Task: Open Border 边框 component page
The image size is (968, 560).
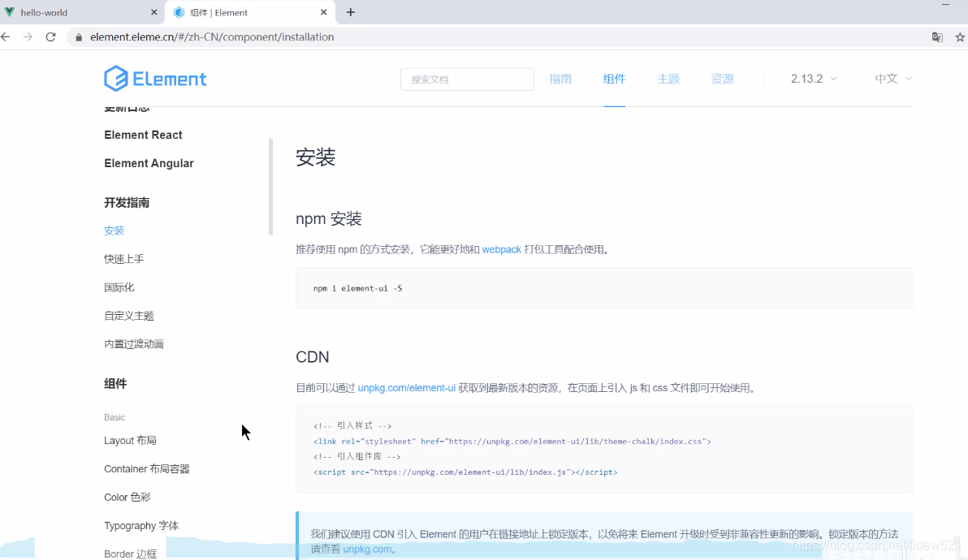Action: pos(130,554)
